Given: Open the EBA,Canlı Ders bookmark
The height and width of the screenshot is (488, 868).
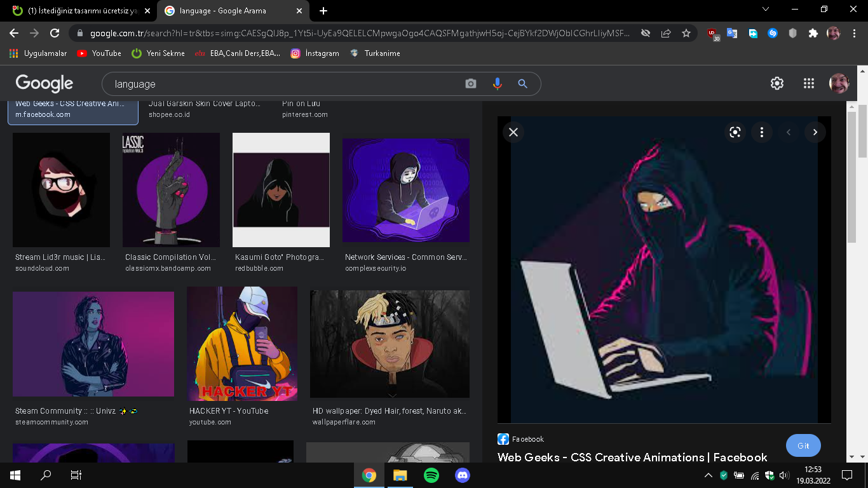Looking at the screenshot, I should pos(238,53).
